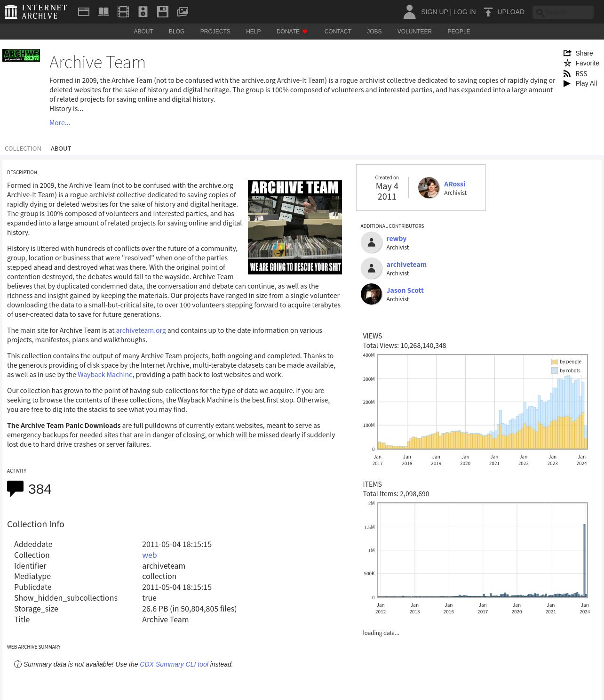Open archiveteam contributor profile link
This screenshot has height=700, width=604.
coord(406,265)
